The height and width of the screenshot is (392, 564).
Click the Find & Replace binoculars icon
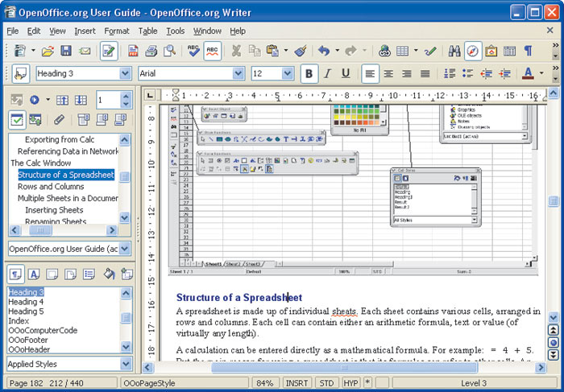(x=454, y=51)
